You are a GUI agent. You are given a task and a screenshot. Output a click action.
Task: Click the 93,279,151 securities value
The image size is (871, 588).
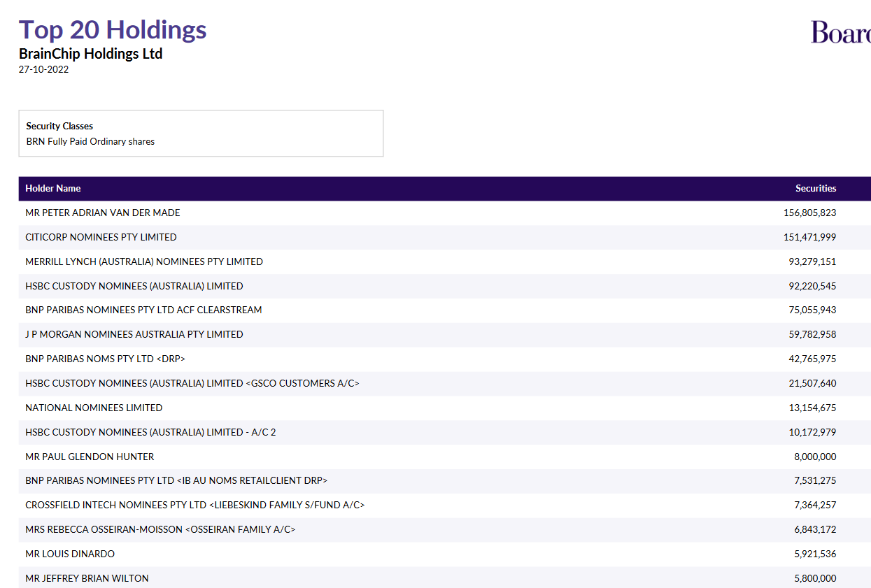(x=812, y=261)
